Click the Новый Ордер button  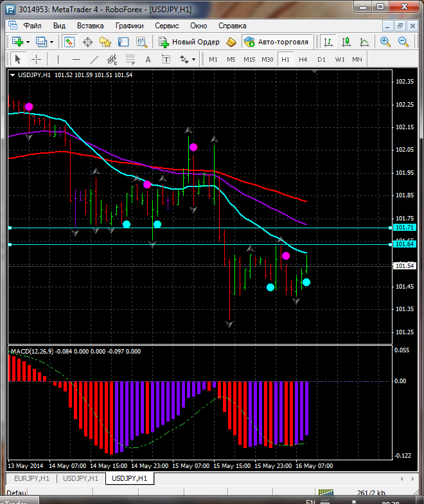[x=190, y=42]
